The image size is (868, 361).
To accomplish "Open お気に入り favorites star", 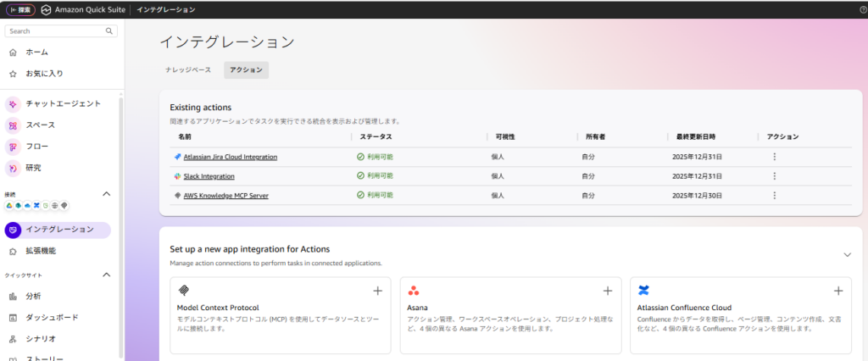I will click(x=43, y=74).
